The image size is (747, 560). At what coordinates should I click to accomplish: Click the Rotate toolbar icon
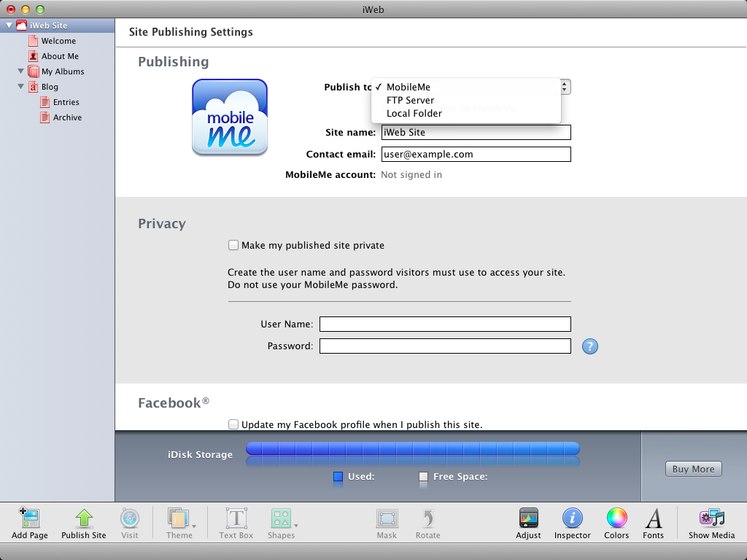tap(427, 518)
